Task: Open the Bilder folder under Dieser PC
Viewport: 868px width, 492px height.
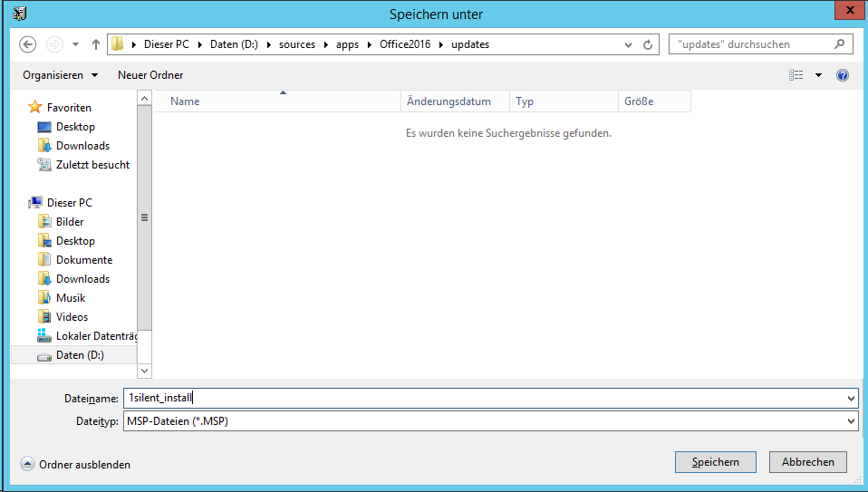Action: [70, 222]
